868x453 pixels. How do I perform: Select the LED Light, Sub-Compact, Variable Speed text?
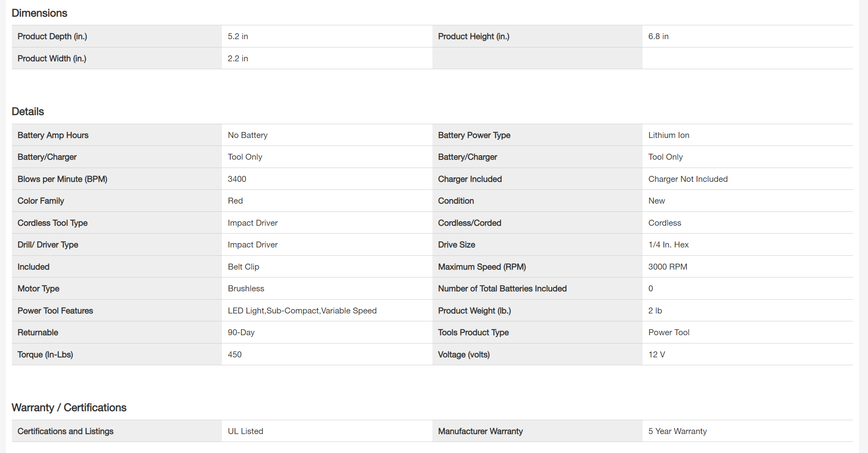[302, 311]
